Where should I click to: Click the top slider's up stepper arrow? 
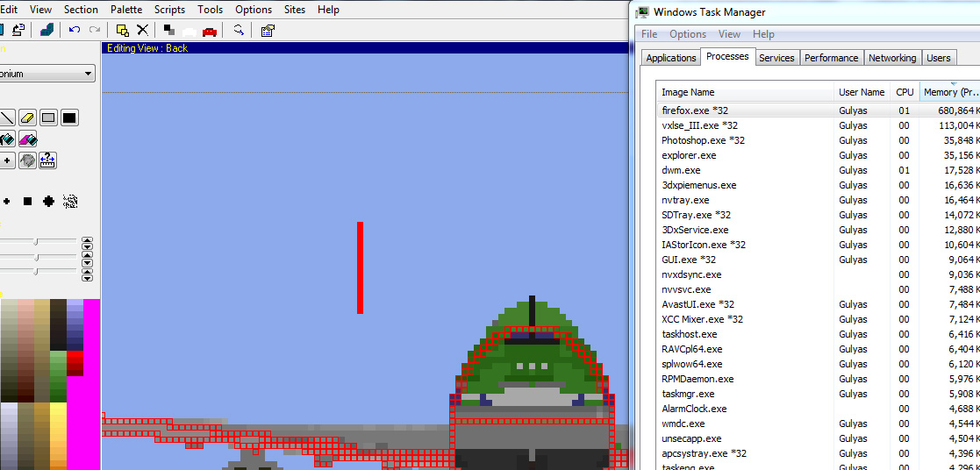87,239
